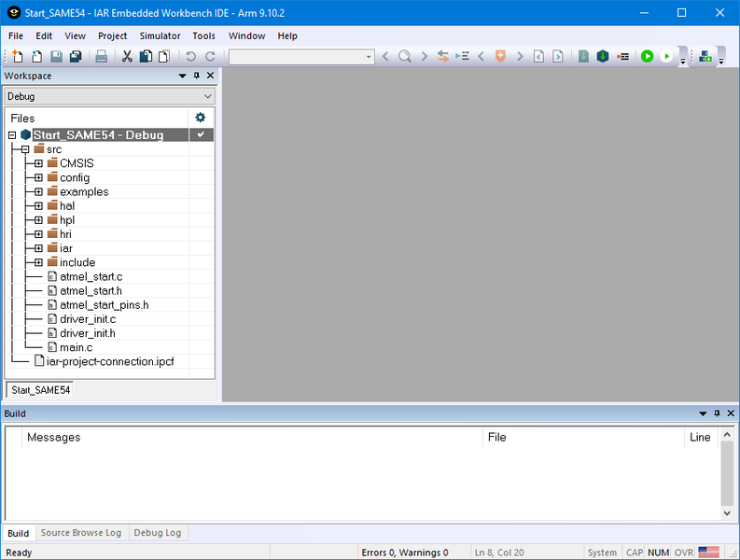
Task: Click the Make project build icon
Action: (x=603, y=57)
